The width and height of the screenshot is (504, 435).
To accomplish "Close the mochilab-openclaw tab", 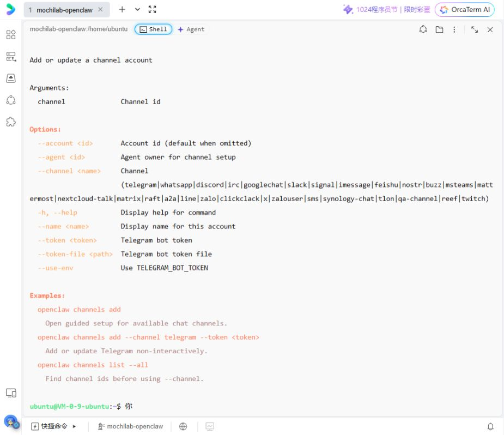I will [101, 10].
